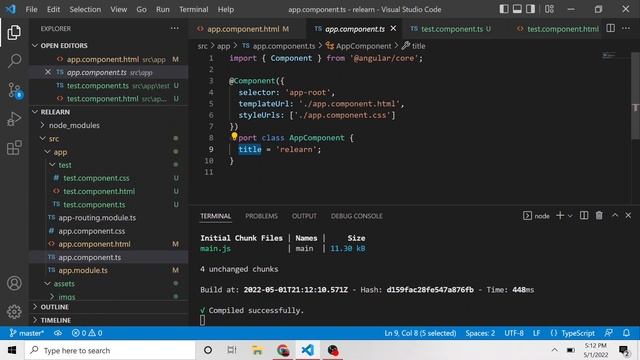Open app-routing.module.ts in file tree
Viewport: 640px width, 360px height.
97,218
